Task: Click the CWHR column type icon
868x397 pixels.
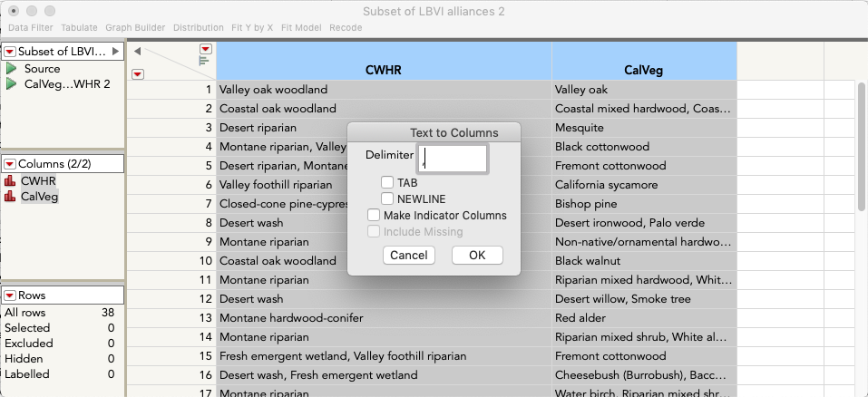Action: 11,181
